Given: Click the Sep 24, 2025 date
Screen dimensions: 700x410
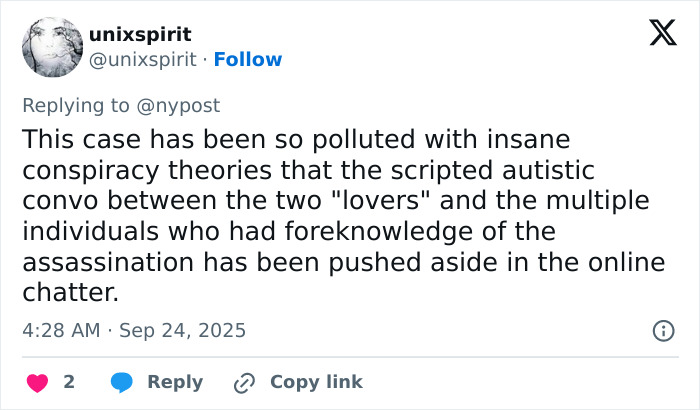Looking at the screenshot, I should (x=182, y=330).
